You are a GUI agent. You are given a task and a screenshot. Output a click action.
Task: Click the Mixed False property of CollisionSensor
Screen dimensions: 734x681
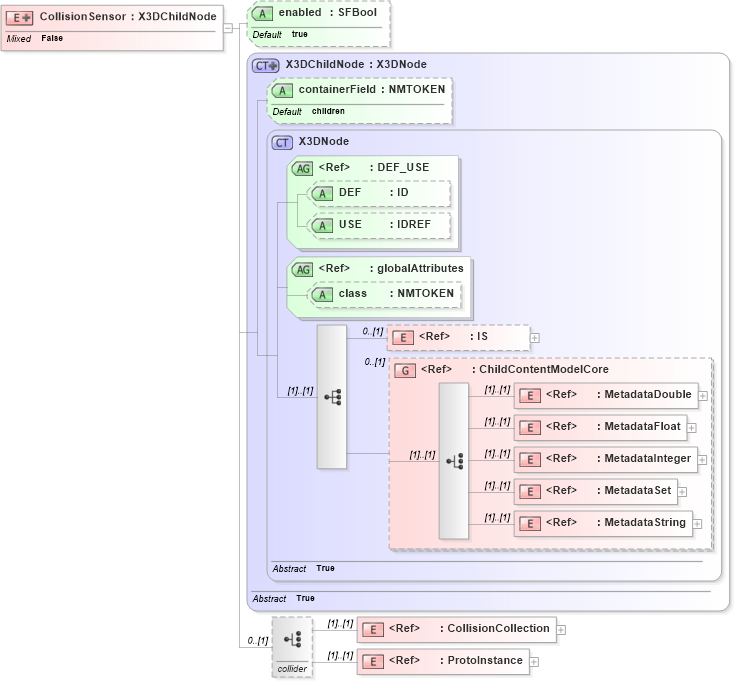coord(35,38)
